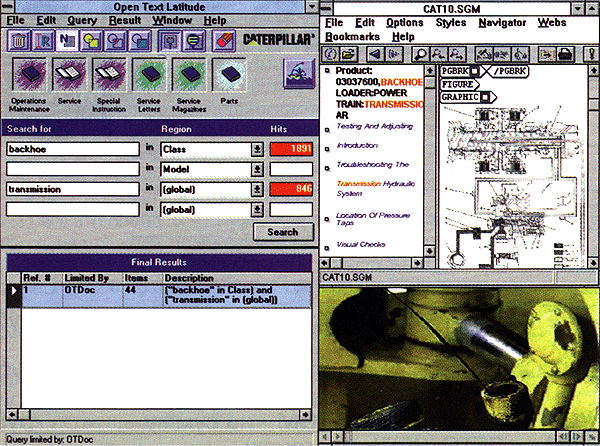Open the Query menu in Latitude
The width and height of the screenshot is (600, 446).
[x=82, y=21]
